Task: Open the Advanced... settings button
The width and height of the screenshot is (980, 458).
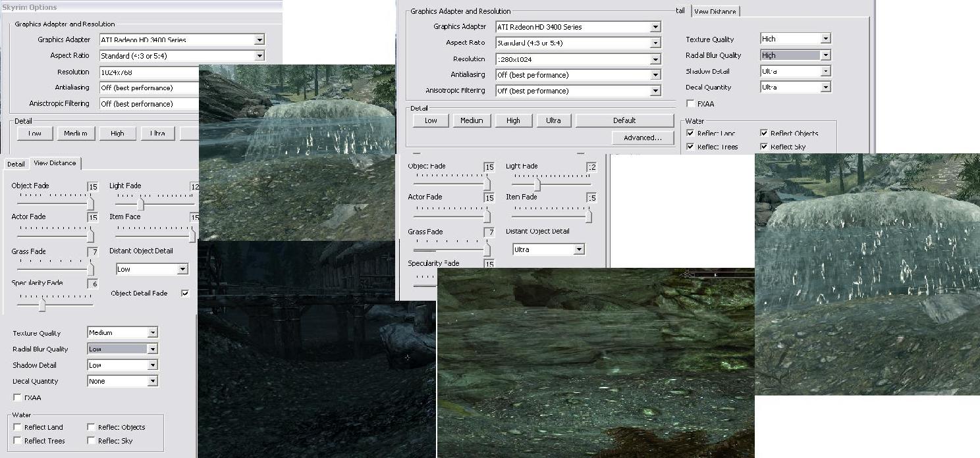Action: [643, 138]
